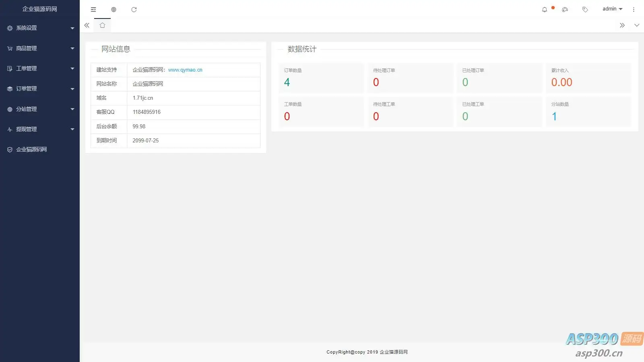Click the 累计收入 card showing 0.00
This screenshot has width=644, height=362.
588,78
